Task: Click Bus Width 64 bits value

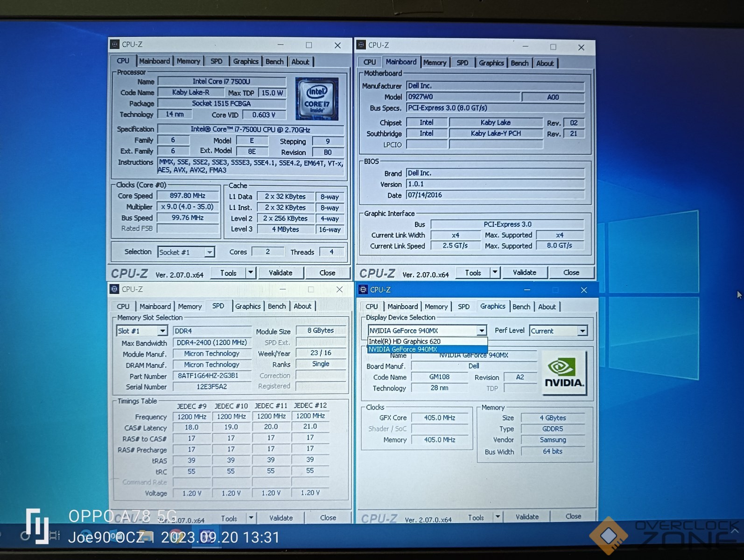Action: 553,451
